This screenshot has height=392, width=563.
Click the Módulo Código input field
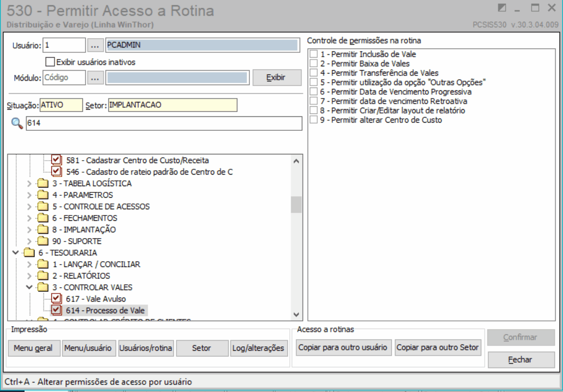(x=64, y=77)
